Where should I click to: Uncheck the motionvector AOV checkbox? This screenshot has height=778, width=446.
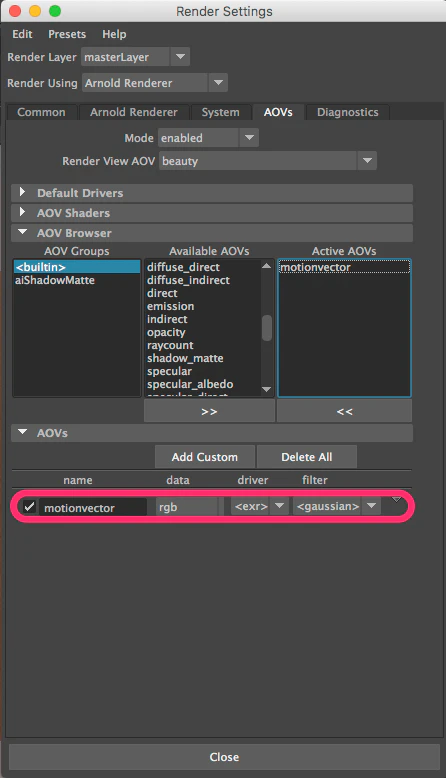[30, 507]
